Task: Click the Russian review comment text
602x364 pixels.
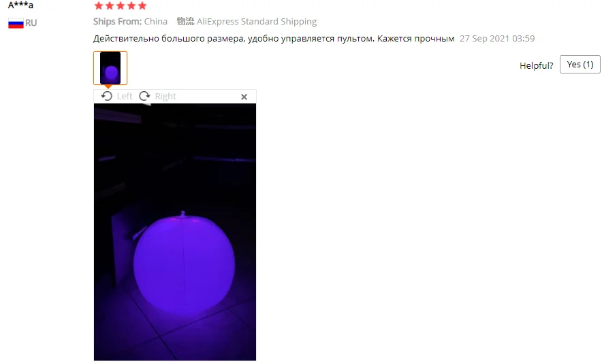Action: tap(274, 38)
